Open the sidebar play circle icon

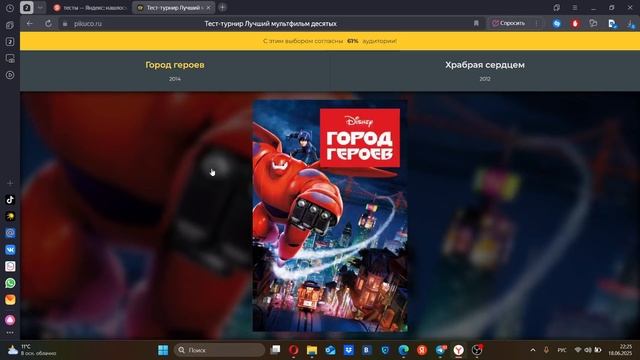[10, 75]
